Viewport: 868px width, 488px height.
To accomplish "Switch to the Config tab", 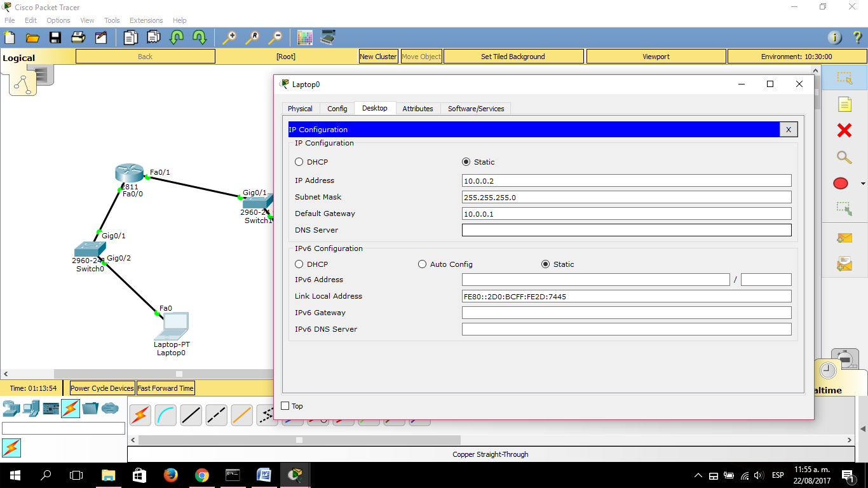I will coord(337,109).
